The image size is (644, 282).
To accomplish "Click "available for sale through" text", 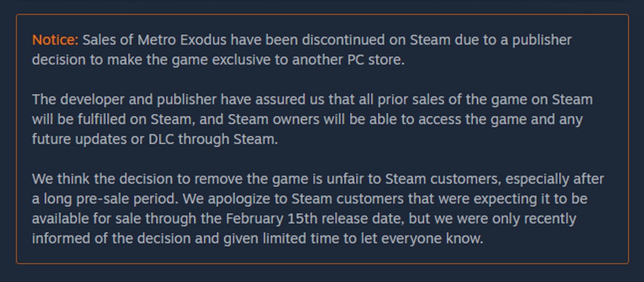I will pos(116,219).
